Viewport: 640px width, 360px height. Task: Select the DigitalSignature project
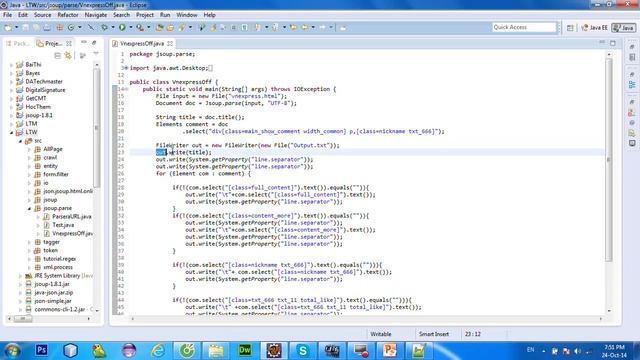(45, 90)
